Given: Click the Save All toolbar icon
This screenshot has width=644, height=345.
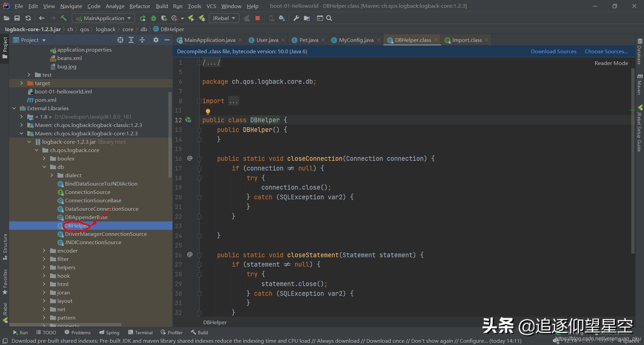Looking at the screenshot, I should coord(17,18).
